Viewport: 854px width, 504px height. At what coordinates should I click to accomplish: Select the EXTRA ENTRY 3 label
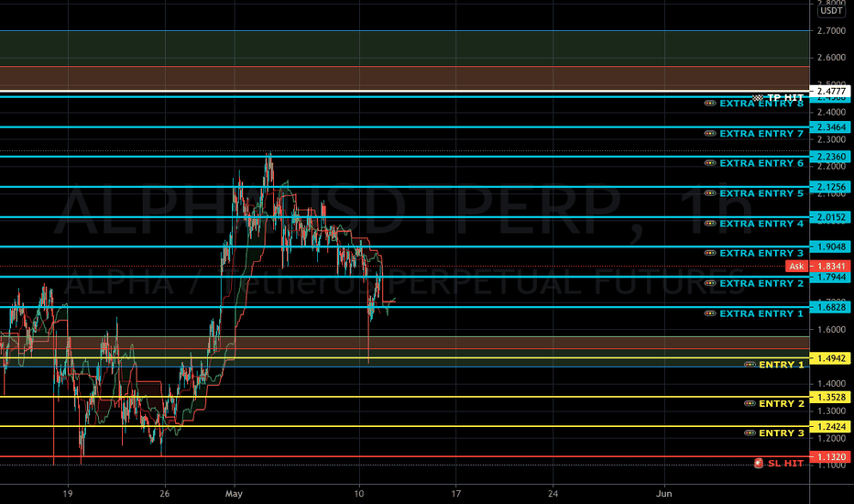[761, 253]
